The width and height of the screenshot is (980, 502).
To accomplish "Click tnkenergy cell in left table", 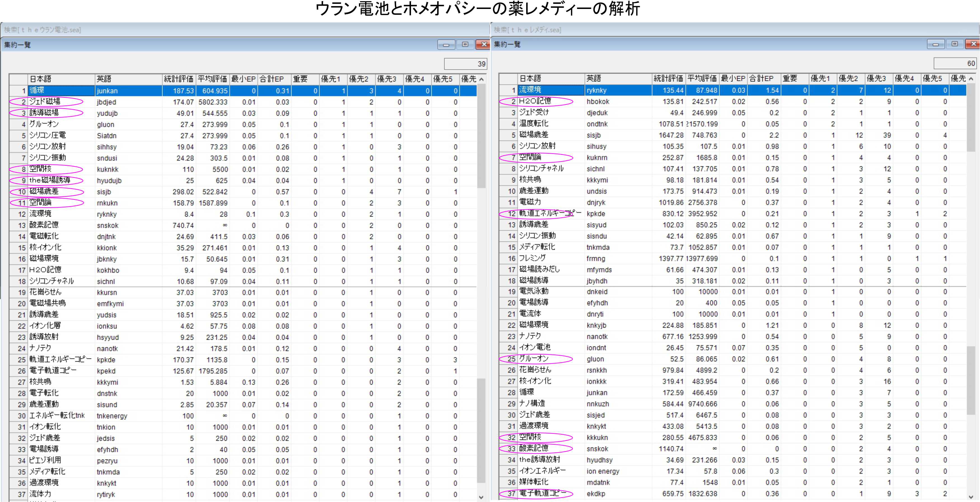I will pyautogui.click(x=129, y=416).
